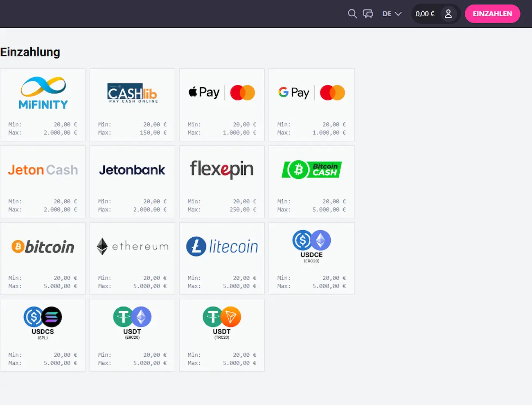The width and height of the screenshot is (532, 405).
Task: Click the search magnifier icon
Action: 352,14
